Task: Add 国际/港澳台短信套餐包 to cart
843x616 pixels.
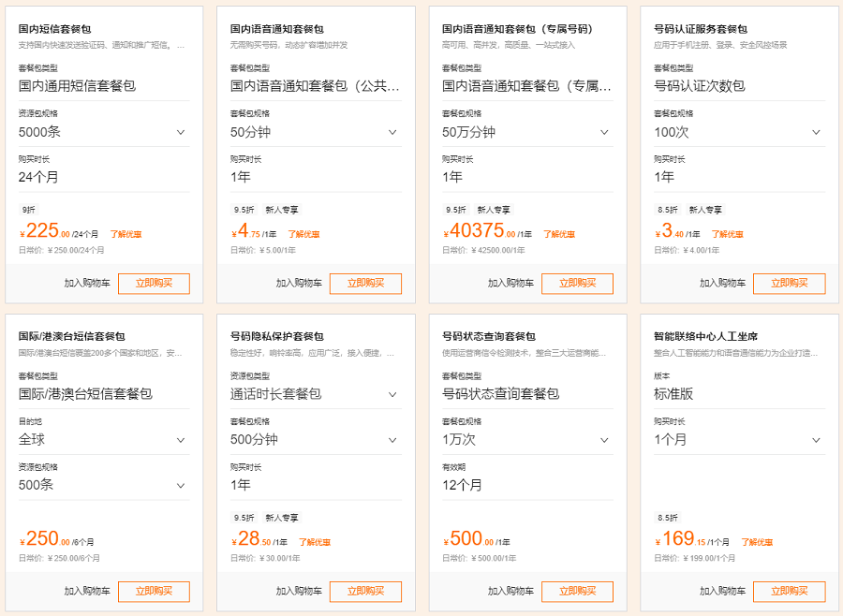Action: click(87, 592)
